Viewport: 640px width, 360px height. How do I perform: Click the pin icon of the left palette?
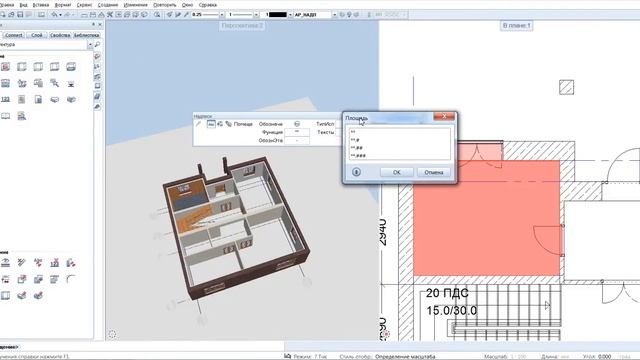93,25
